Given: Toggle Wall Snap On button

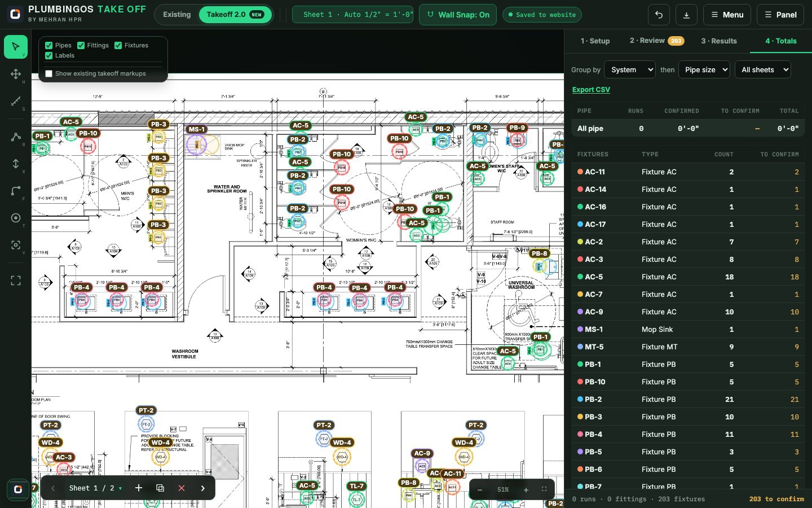Looking at the screenshot, I should click(458, 15).
